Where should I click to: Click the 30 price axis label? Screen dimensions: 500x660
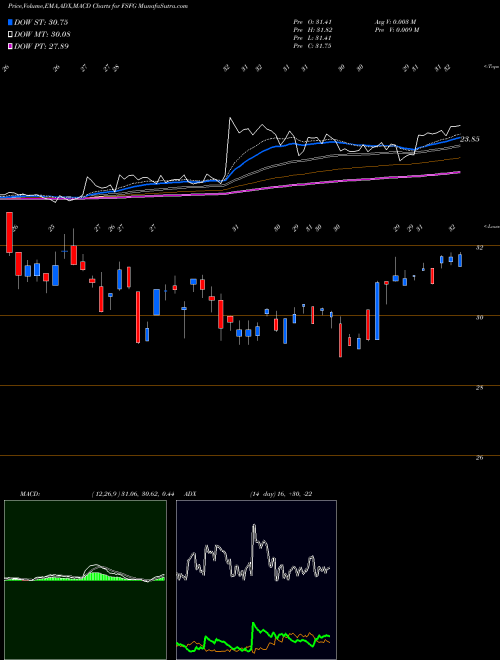[x=479, y=318]
